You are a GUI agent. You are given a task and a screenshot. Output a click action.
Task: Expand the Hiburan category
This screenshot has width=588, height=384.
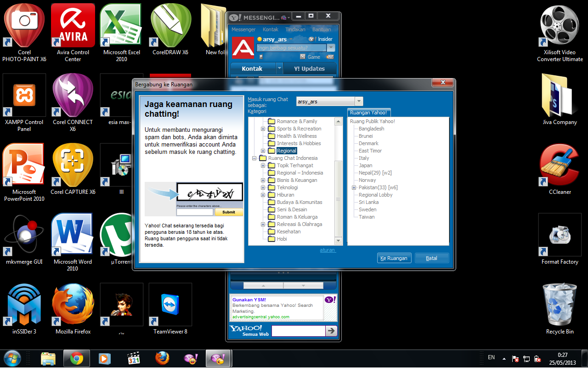point(263,195)
